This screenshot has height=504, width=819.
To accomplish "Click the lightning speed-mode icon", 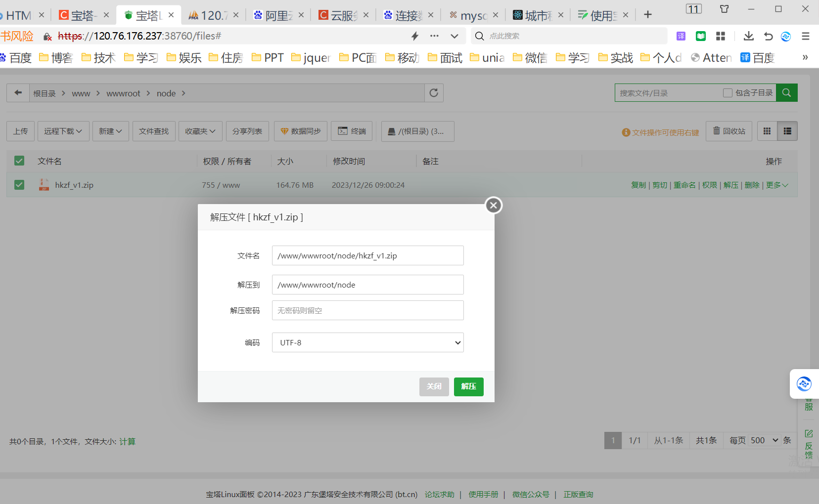I will tap(415, 36).
